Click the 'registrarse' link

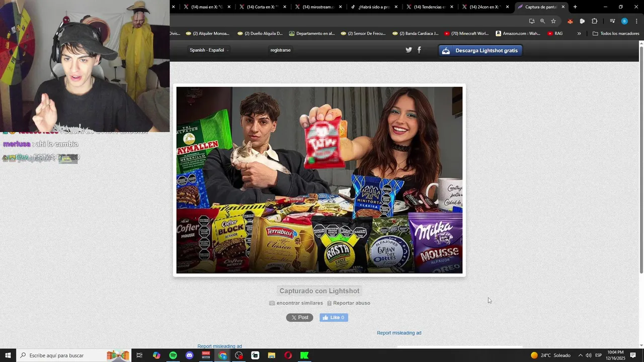point(280,50)
